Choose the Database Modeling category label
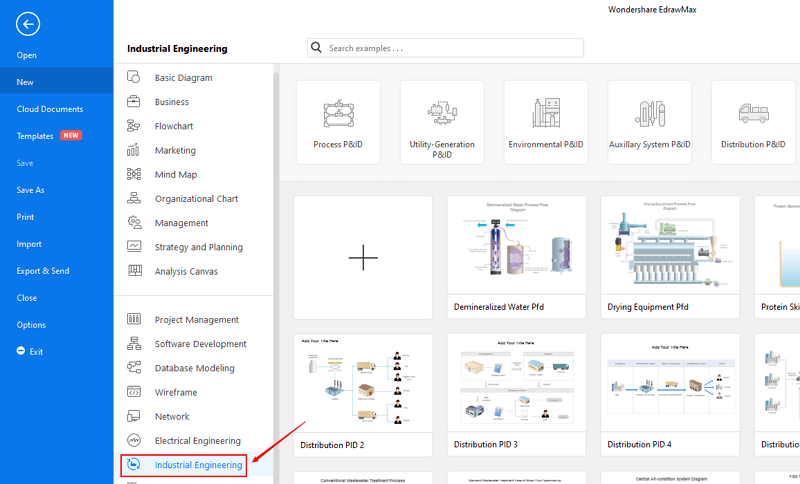Image resolution: width=800 pixels, height=484 pixels. (195, 368)
